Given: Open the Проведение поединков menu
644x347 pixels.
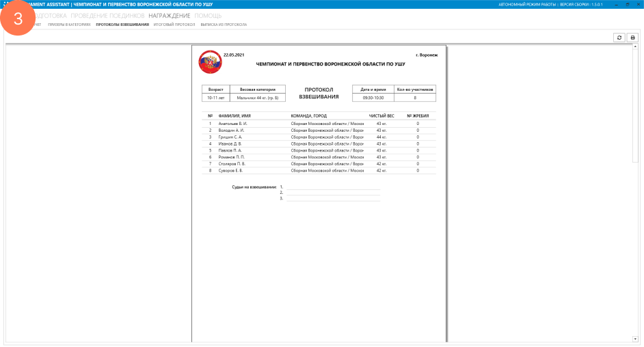Looking at the screenshot, I should [107, 15].
